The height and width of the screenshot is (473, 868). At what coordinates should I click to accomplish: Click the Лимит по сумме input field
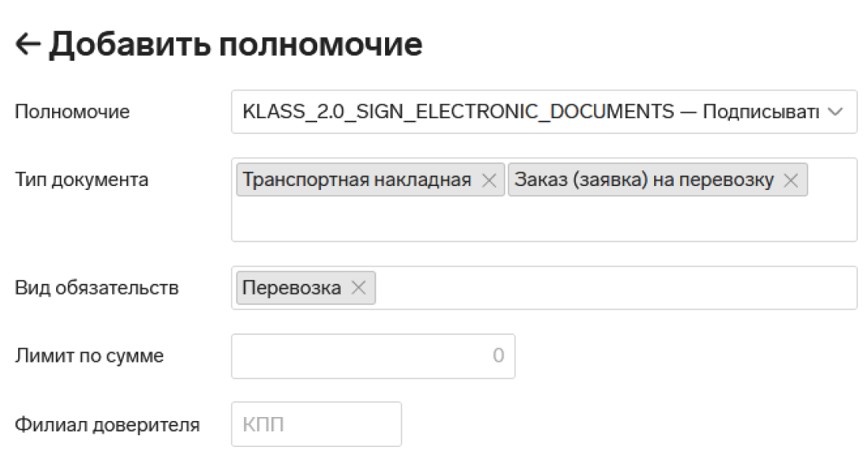coord(372,356)
